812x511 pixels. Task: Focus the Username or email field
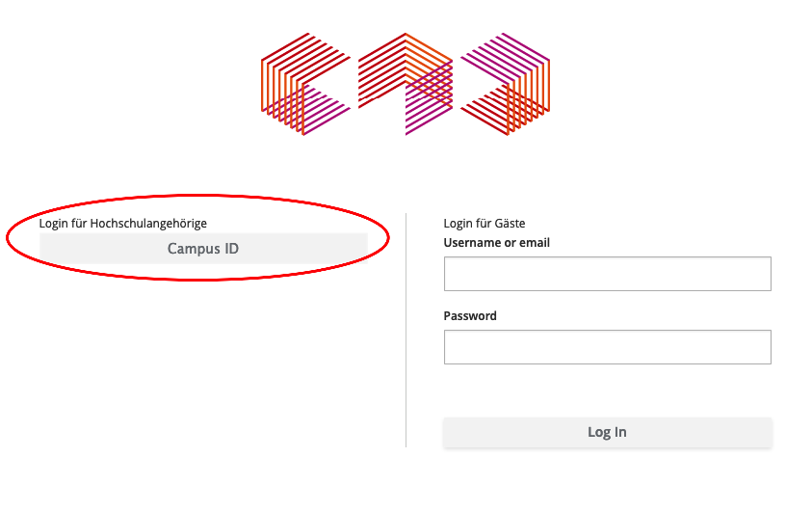point(608,274)
